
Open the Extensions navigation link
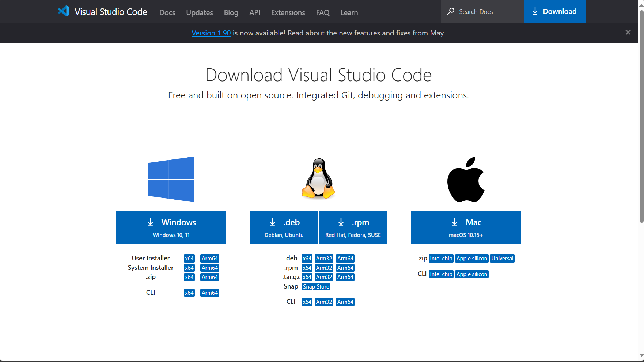tap(288, 12)
